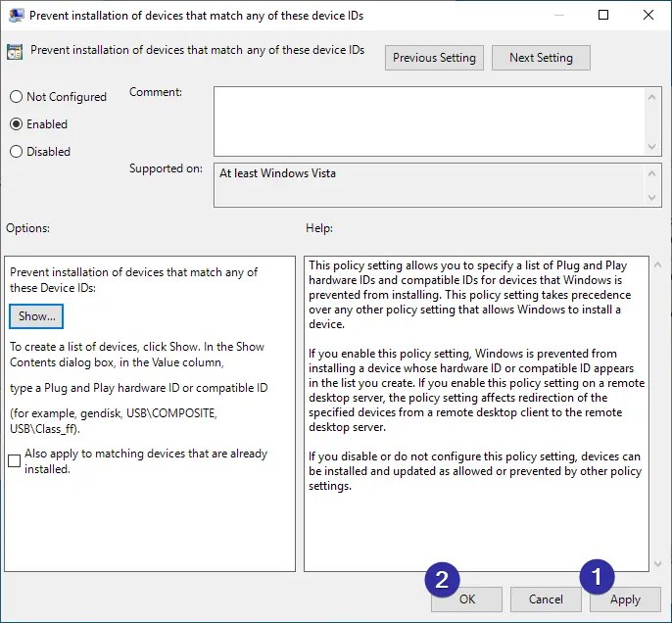Go to Previous Setting
The image size is (672, 623).
tap(434, 58)
